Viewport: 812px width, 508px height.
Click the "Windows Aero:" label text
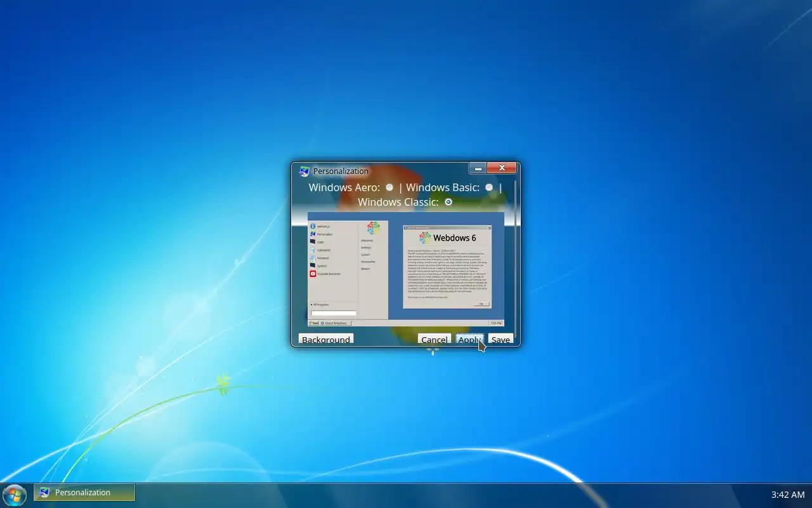(344, 187)
